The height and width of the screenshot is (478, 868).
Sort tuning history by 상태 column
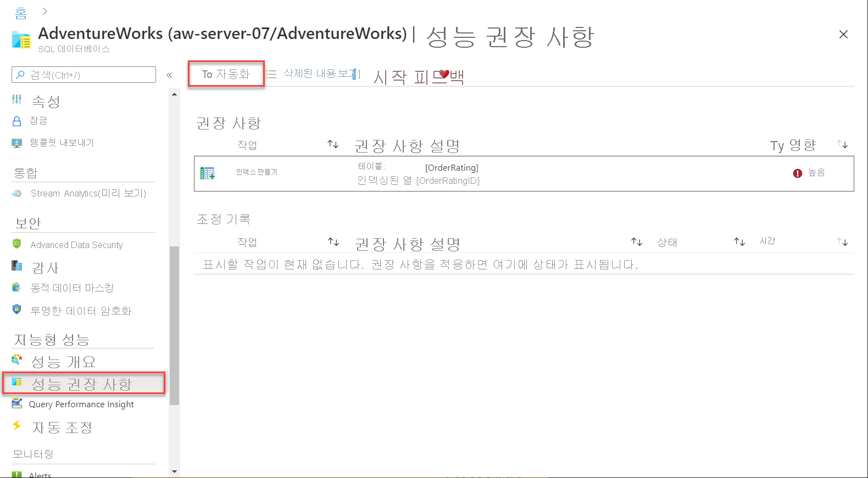739,241
